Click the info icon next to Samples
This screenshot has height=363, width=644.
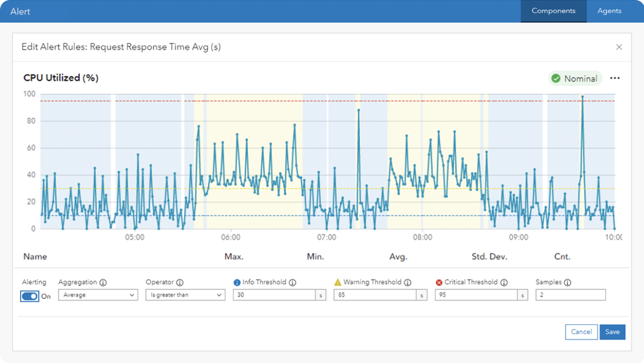pos(567,283)
